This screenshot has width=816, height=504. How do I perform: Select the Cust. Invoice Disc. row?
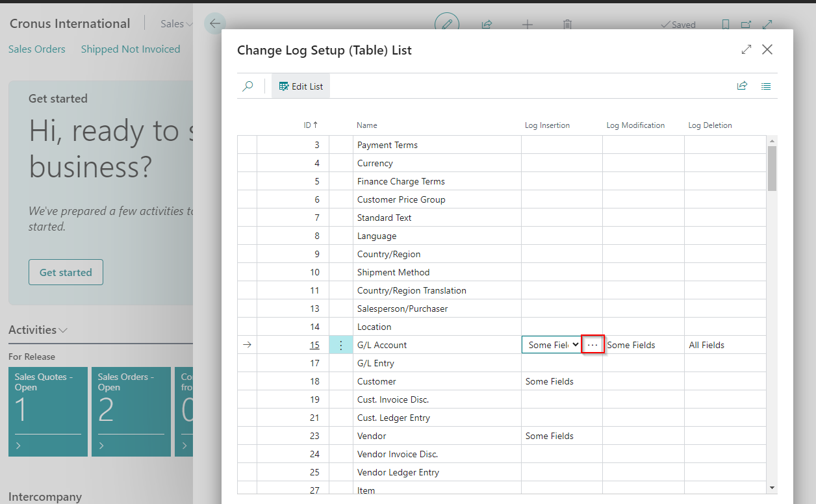502,399
